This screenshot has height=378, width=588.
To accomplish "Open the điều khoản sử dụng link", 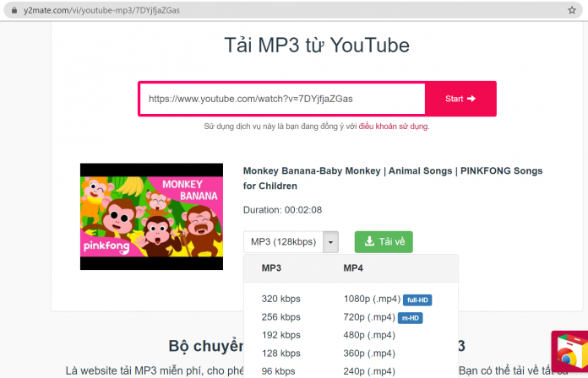I will 394,126.
